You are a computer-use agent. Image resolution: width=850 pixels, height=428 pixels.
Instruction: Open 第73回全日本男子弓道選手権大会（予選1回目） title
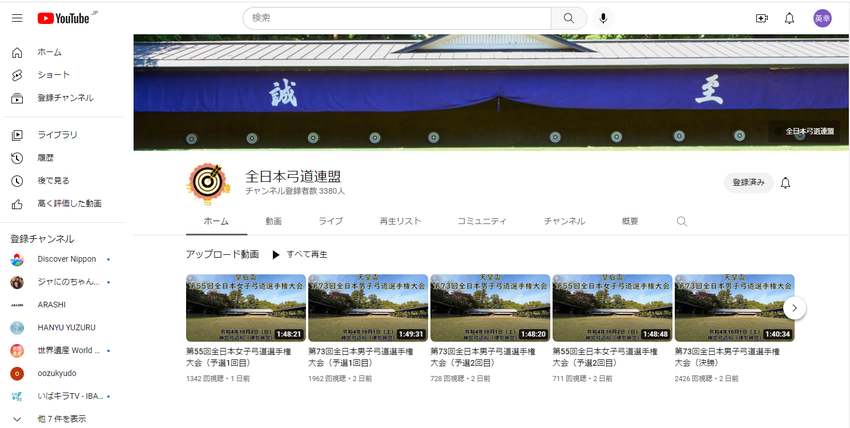(361, 357)
